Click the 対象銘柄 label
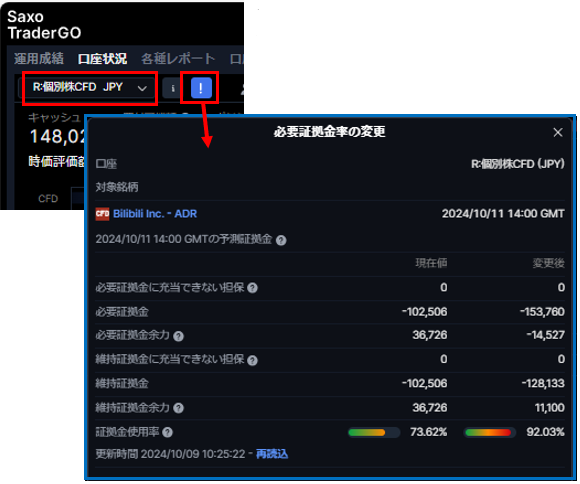 pyautogui.click(x=117, y=187)
